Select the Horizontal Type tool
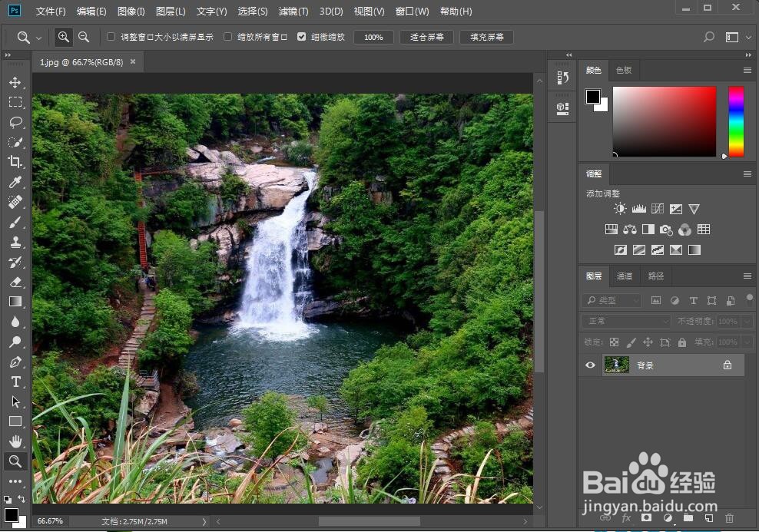Image resolution: width=759 pixels, height=532 pixels. click(x=15, y=382)
